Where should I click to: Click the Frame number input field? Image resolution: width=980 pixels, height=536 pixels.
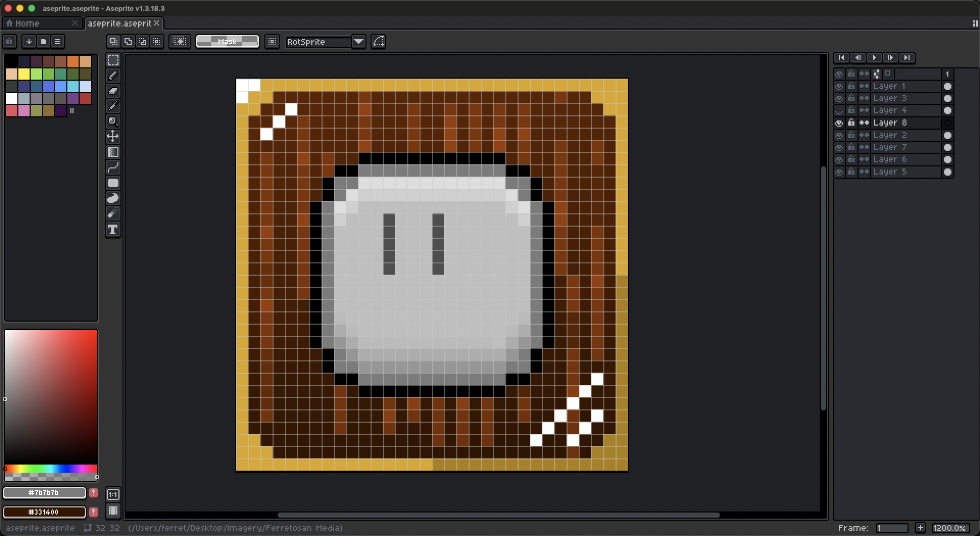892,528
